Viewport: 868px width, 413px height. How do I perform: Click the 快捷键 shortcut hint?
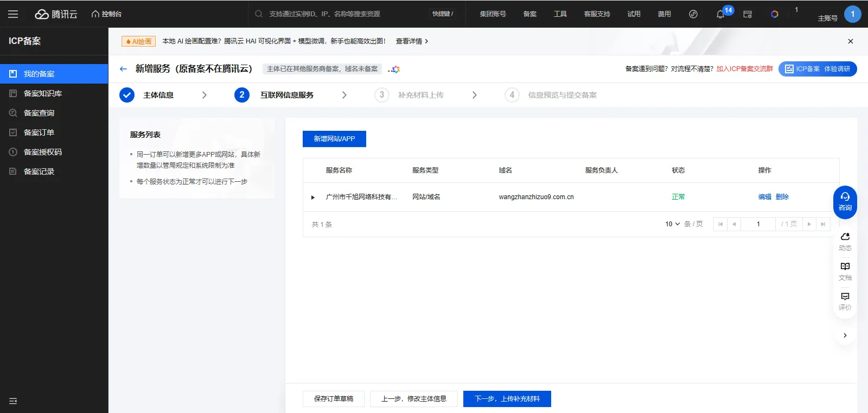click(443, 14)
